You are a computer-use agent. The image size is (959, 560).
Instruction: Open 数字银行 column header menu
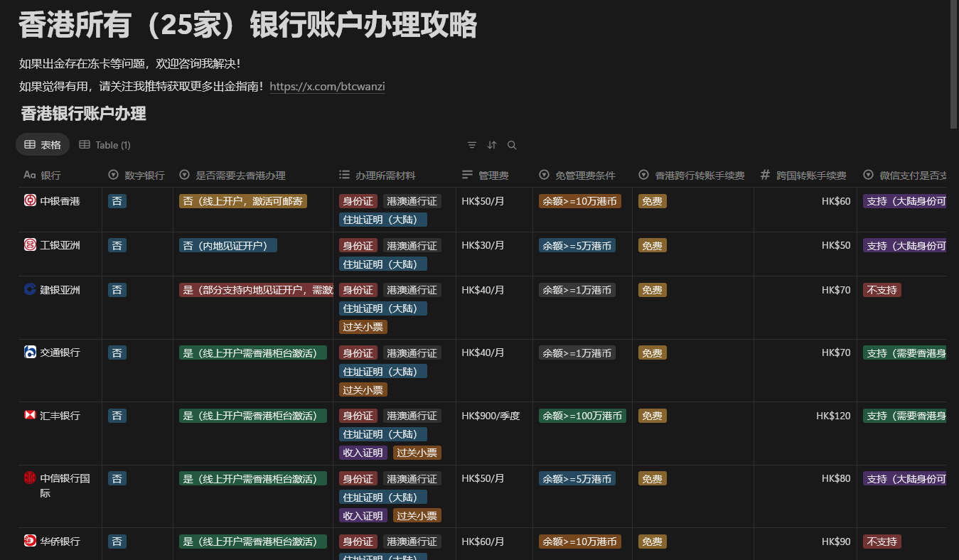(138, 175)
